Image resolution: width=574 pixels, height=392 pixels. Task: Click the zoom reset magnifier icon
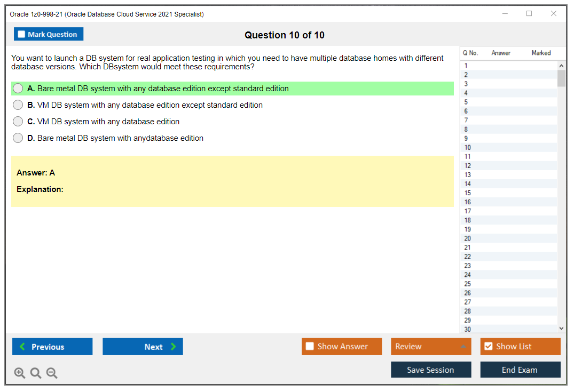[x=36, y=373]
